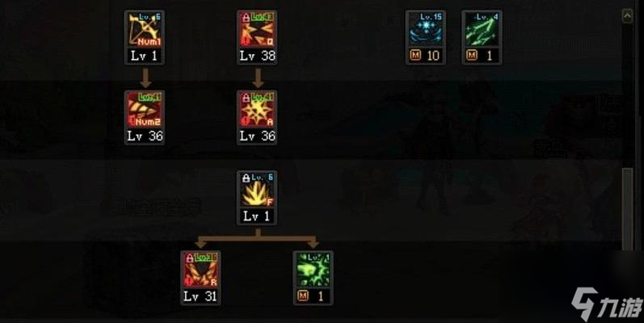Click the scroll up arrow of the scrollbar
This screenshot has height=323, width=644.
627,16
